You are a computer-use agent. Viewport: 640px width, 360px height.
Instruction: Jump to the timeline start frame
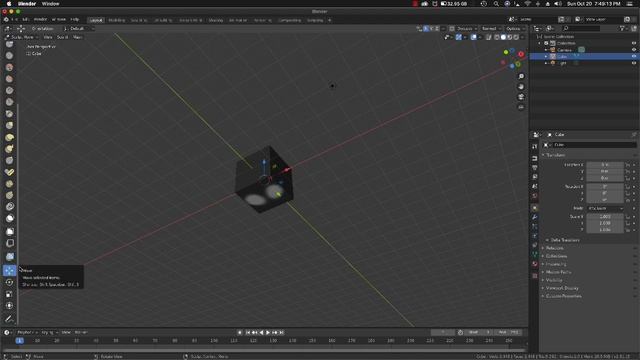[248, 333]
